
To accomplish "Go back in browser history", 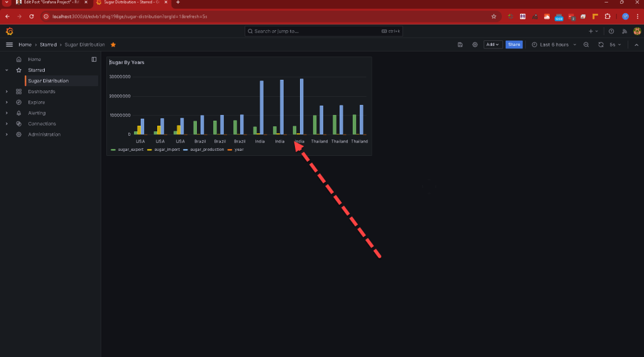I will pyautogui.click(x=8, y=16).
